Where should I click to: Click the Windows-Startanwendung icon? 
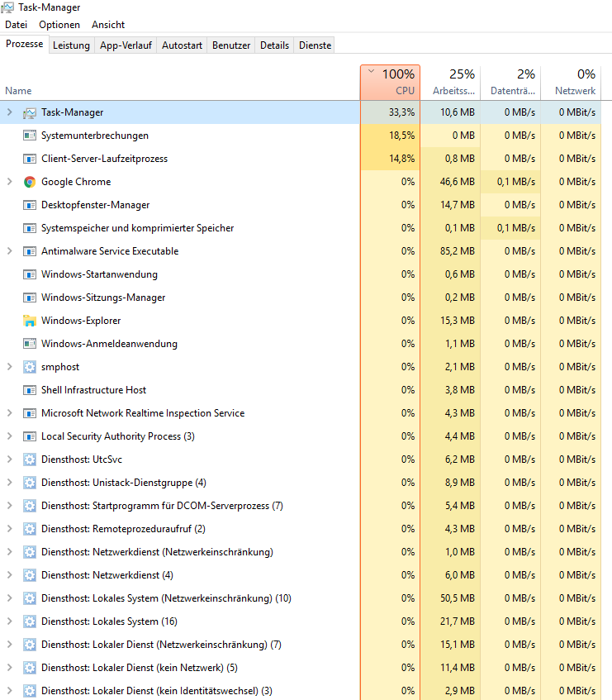pyautogui.click(x=30, y=274)
